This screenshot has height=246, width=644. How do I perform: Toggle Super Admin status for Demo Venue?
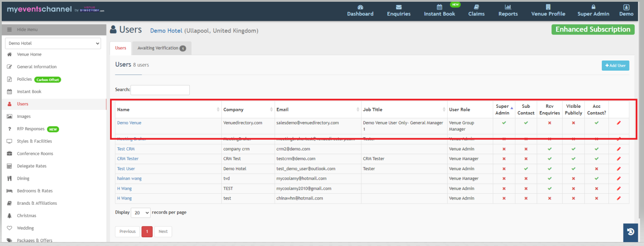[504, 123]
